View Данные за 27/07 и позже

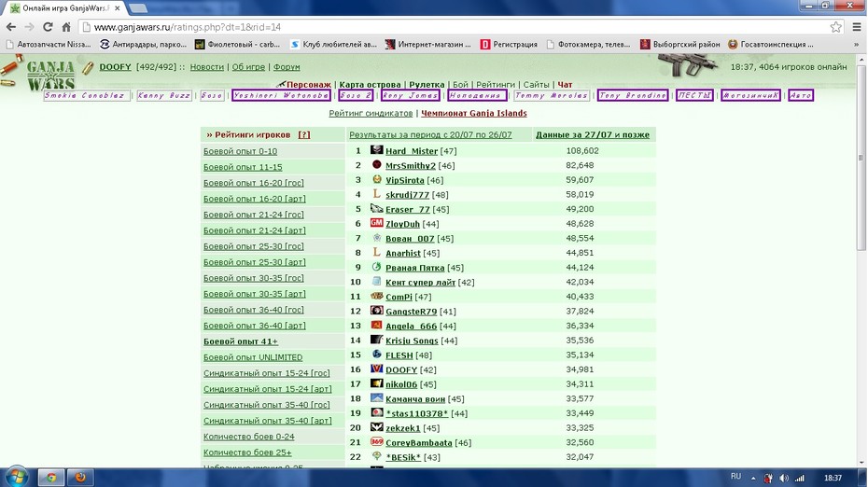593,134
